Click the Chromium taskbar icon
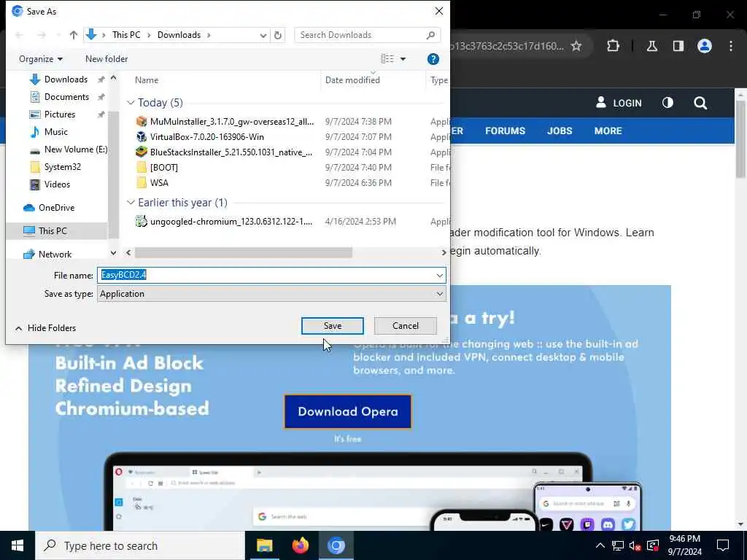Viewport: 747px width, 560px height. (336, 545)
